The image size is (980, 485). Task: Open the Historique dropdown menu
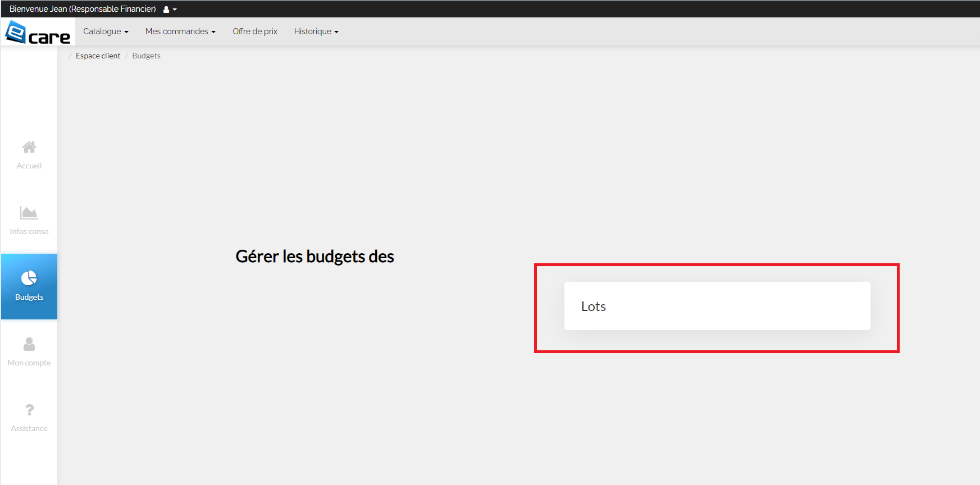(316, 31)
